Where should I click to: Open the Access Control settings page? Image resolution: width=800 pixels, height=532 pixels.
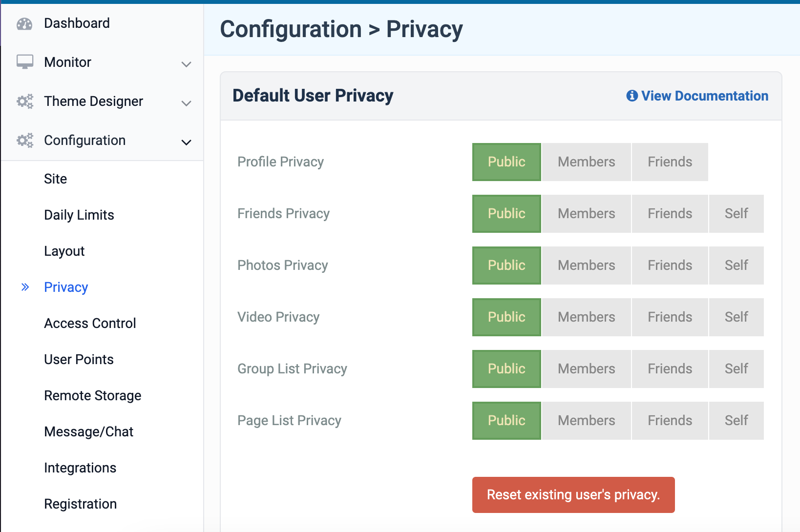(90, 323)
